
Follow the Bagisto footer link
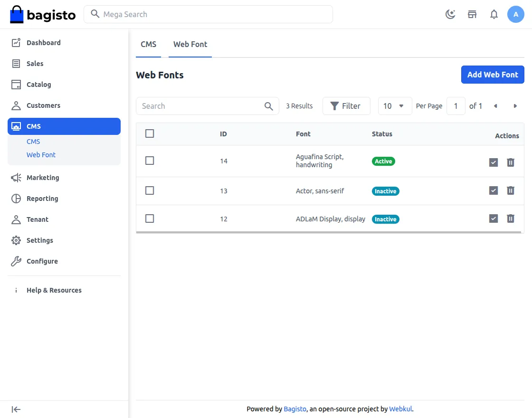295,409
